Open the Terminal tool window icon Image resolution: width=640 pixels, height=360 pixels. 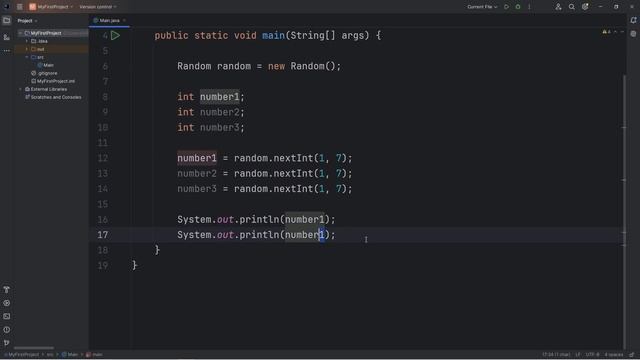tap(7, 316)
